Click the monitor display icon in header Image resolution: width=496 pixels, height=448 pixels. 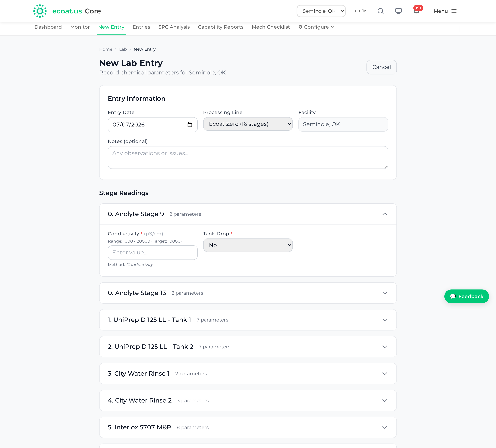pyautogui.click(x=398, y=11)
